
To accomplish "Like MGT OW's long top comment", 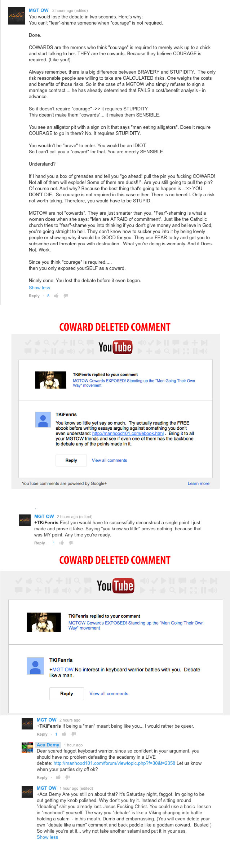I will point(56,295).
